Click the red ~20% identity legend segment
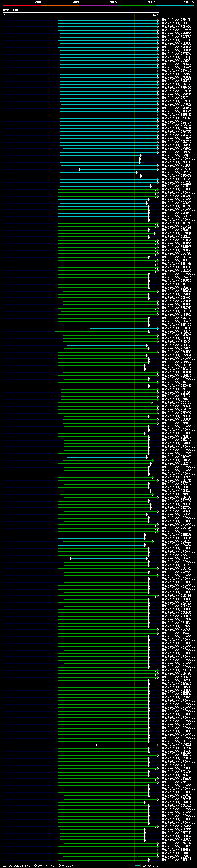Screen dimensions: 197x868 click(x=22, y=6)
